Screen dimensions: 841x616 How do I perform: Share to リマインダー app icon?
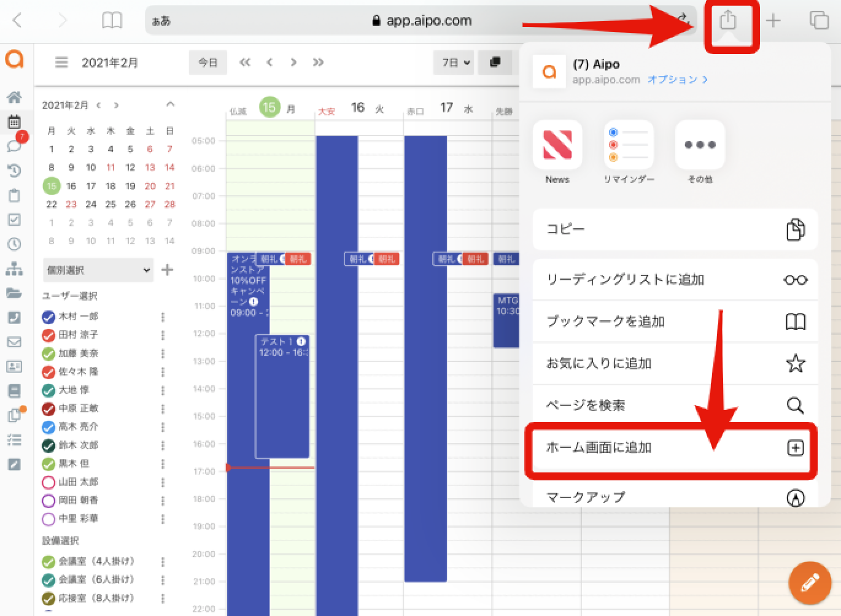(629, 145)
